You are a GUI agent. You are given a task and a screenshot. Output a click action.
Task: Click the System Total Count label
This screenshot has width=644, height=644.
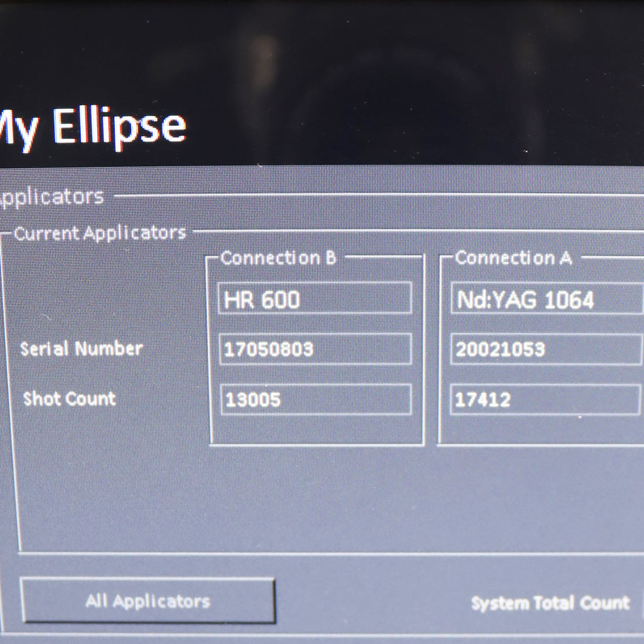550,603
